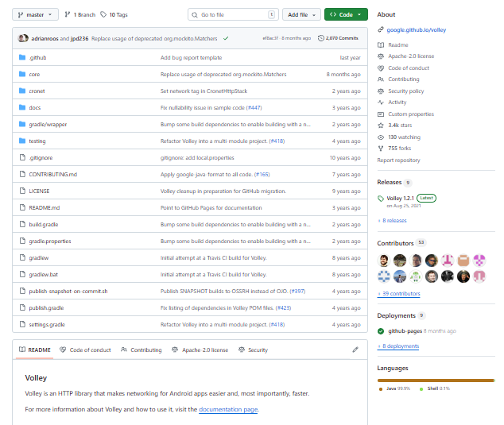Click the Apache-2.0 license scale icon
Viewport: 504px width, 425px height.
(x=381, y=56)
